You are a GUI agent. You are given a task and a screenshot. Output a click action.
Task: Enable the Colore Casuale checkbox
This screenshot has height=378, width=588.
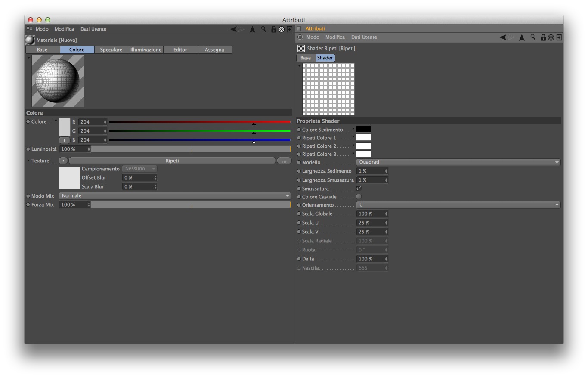pyautogui.click(x=359, y=197)
